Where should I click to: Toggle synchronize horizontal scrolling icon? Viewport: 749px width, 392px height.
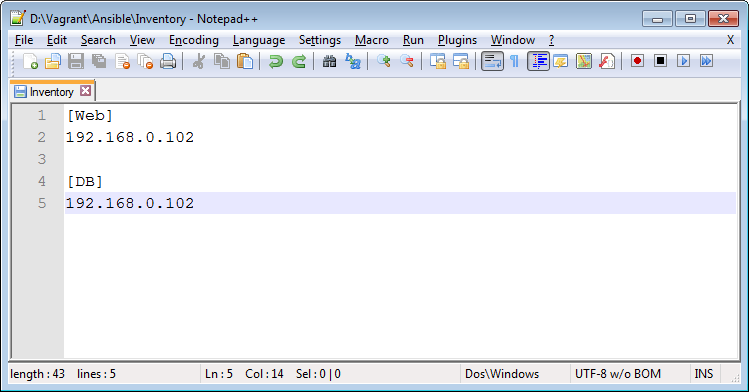(x=460, y=61)
